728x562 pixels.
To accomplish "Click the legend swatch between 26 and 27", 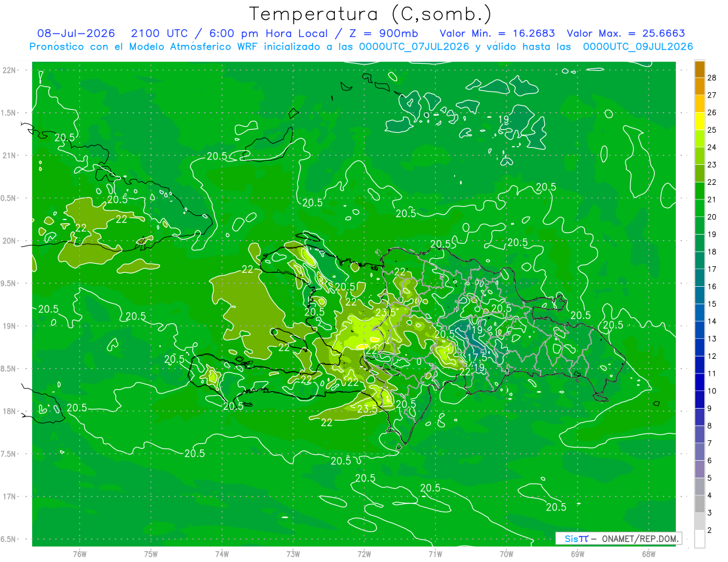I will pos(699,104).
